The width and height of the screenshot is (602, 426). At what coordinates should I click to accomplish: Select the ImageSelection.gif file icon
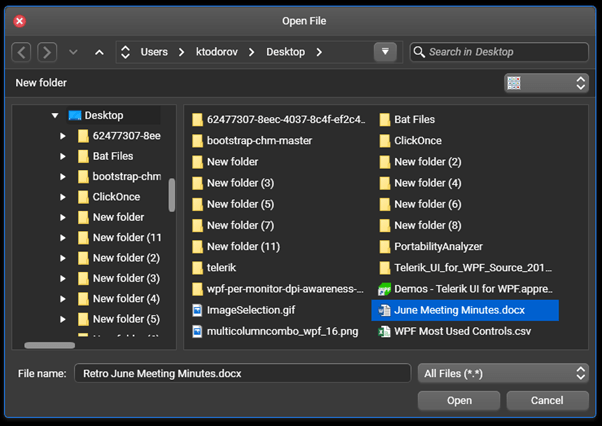197,310
